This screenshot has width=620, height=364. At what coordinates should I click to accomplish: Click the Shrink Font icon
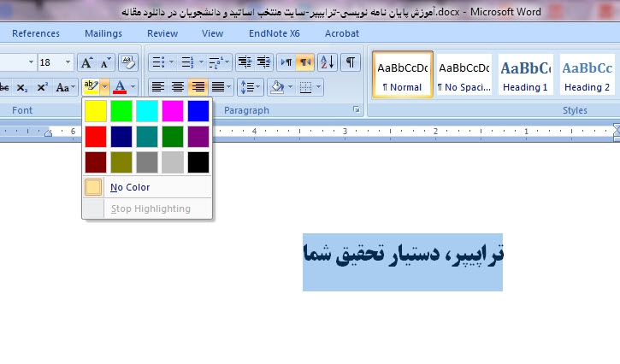tap(105, 62)
